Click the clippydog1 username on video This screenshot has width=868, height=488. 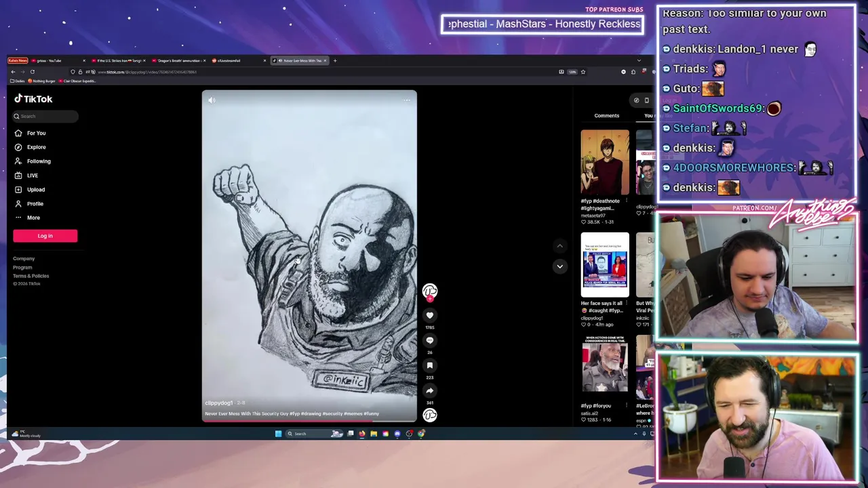tap(218, 403)
